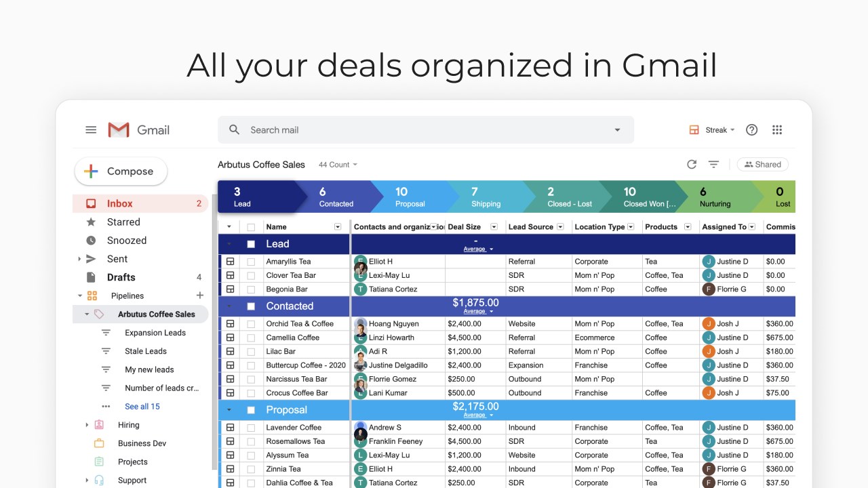Open the Lilac Bar box icon
The height and width of the screenshot is (488, 868).
click(230, 351)
